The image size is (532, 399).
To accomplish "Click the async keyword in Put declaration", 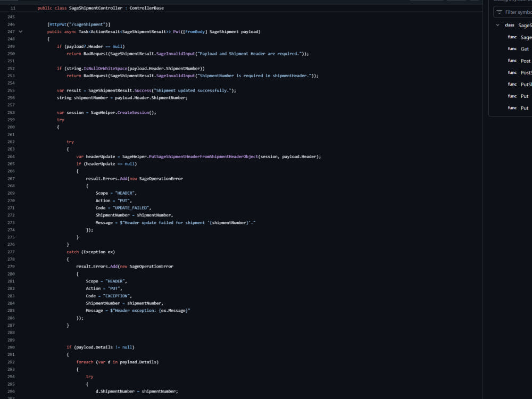I will [x=70, y=31].
